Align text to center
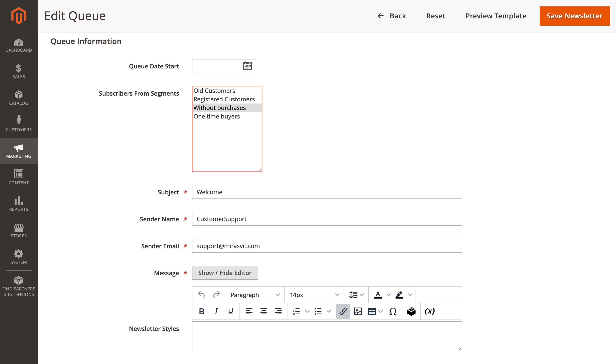Viewport: 616px width, 364px height. tap(263, 311)
